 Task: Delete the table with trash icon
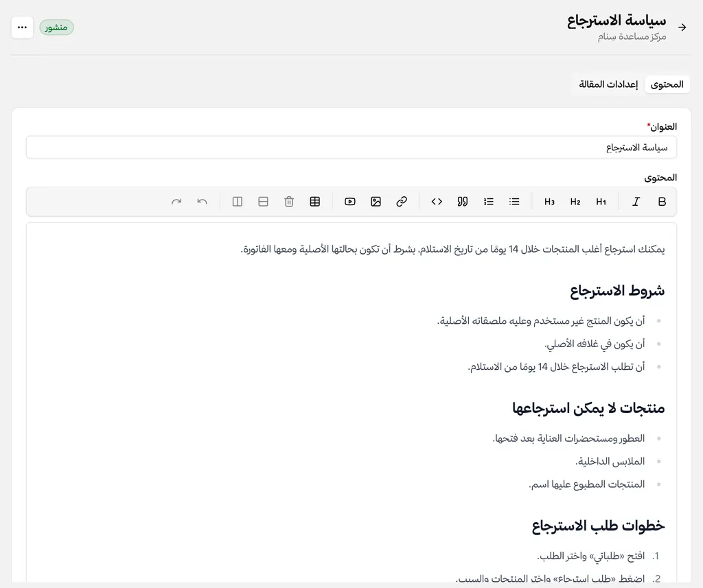point(289,202)
